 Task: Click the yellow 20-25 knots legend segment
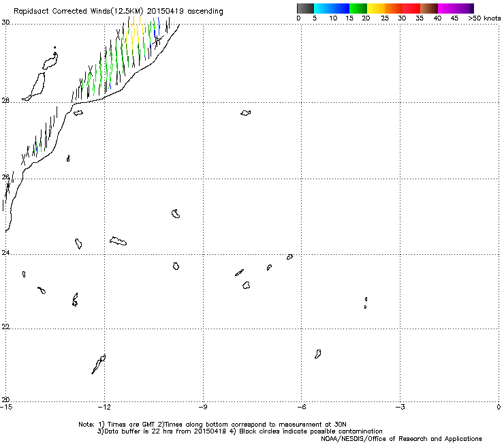coord(376,8)
